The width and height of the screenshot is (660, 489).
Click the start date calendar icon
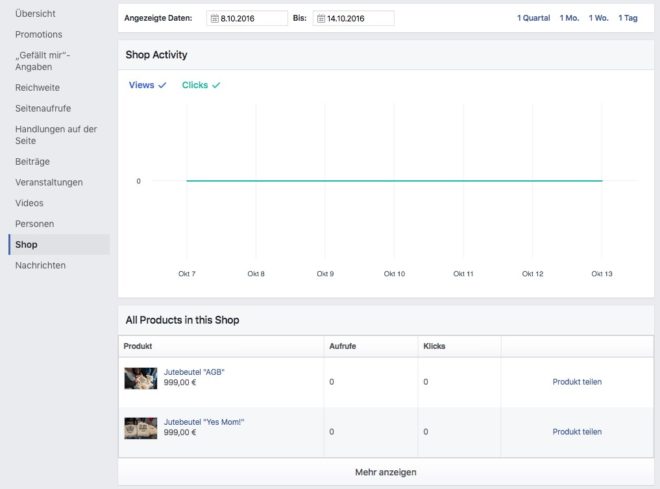(x=214, y=19)
